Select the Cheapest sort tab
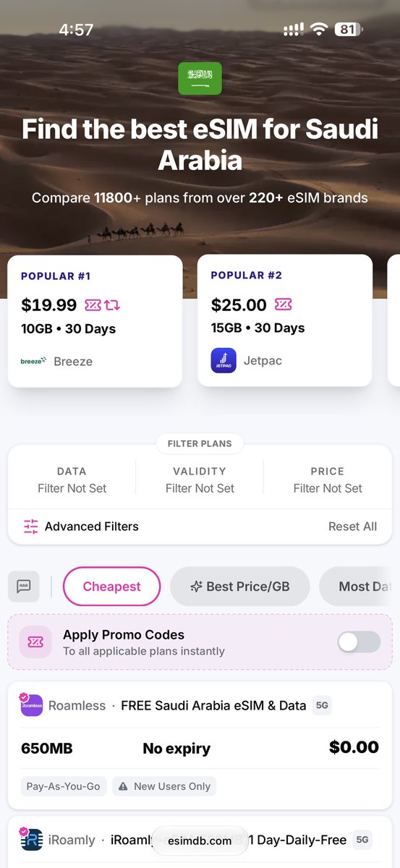Image resolution: width=400 pixels, height=868 pixels. click(x=112, y=586)
